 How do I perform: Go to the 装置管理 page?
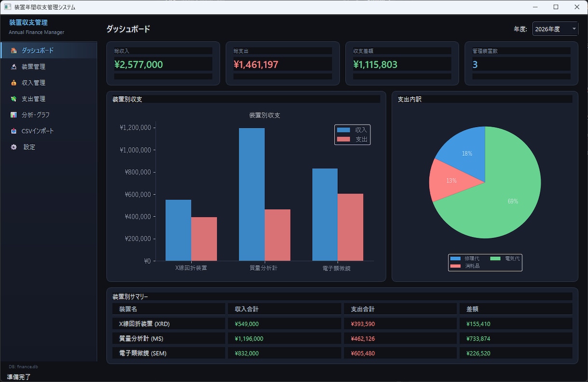click(49, 67)
